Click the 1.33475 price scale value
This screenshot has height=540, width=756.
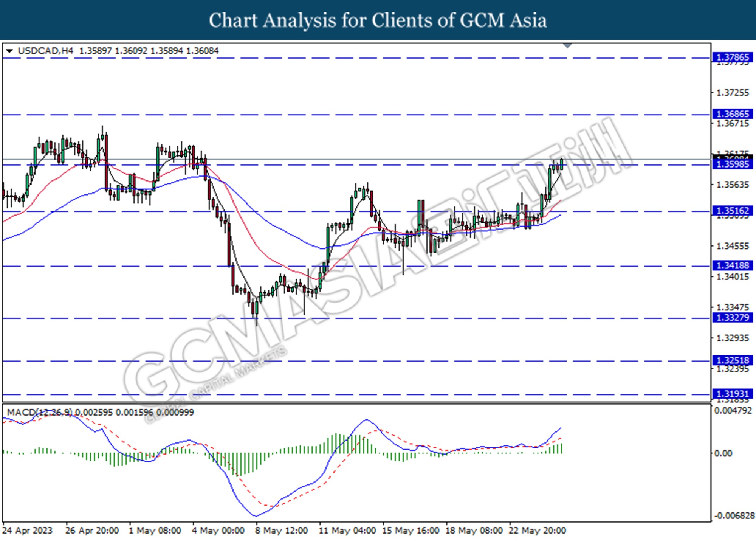pyautogui.click(x=733, y=307)
